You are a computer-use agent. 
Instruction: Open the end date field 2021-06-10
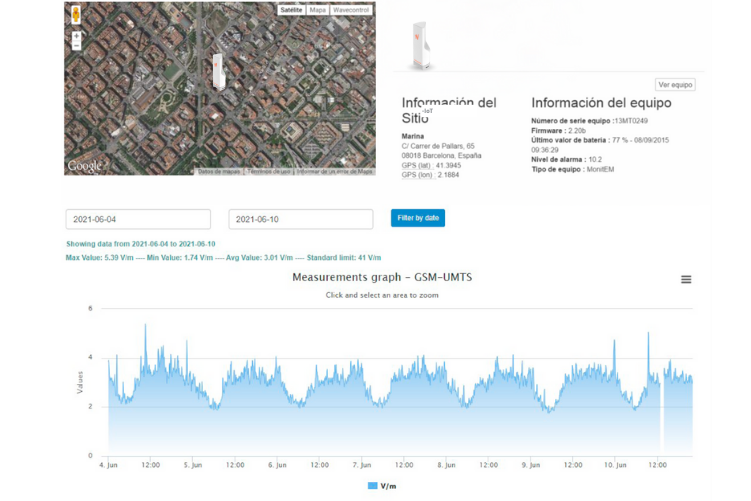coord(301,219)
